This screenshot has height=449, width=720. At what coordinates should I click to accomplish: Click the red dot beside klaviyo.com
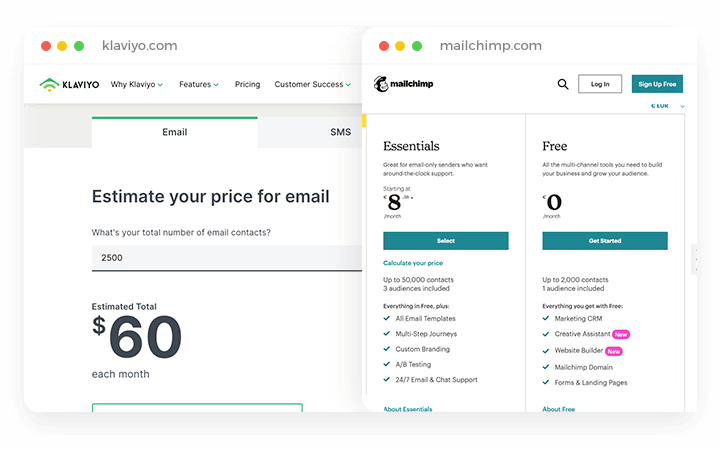(x=46, y=46)
